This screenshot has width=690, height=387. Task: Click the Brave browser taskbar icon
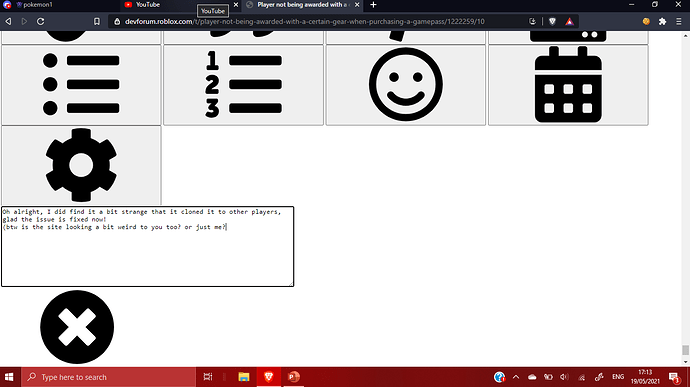point(269,377)
